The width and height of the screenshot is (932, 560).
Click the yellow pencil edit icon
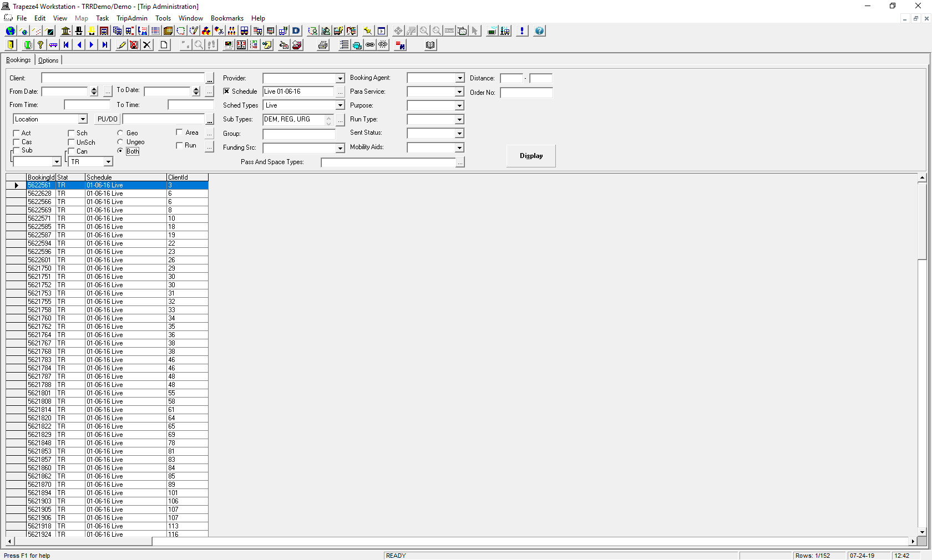point(121,45)
